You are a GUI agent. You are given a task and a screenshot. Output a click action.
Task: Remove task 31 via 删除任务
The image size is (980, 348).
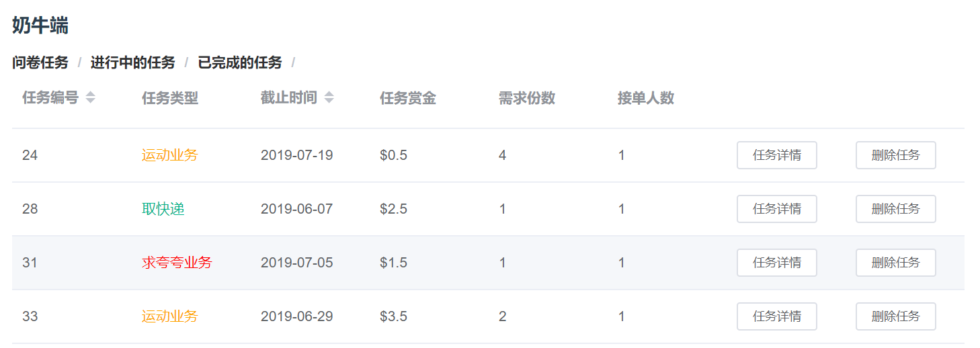click(895, 263)
